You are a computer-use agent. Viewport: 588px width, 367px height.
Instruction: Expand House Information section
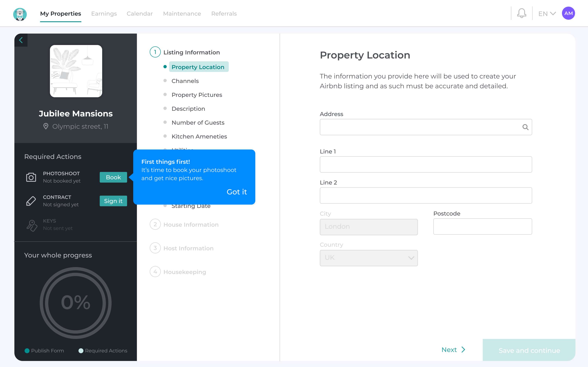pos(191,225)
